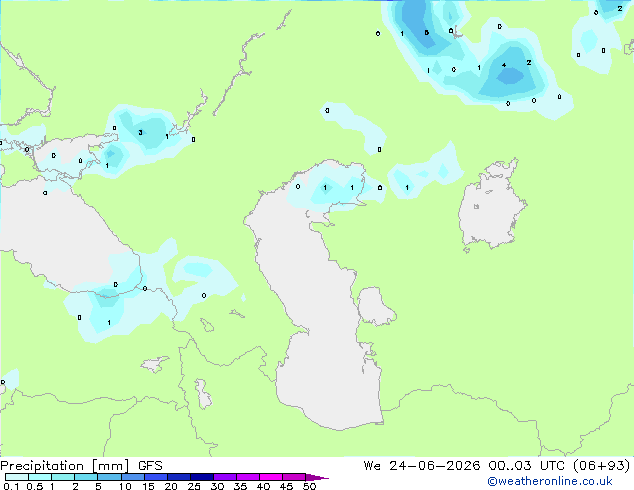
Task: Click the 'GFS' model label
Action: (x=150, y=466)
